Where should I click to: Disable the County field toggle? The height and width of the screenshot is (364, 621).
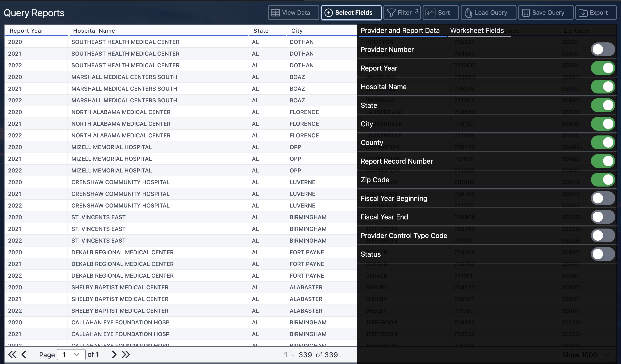click(x=603, y=142)
